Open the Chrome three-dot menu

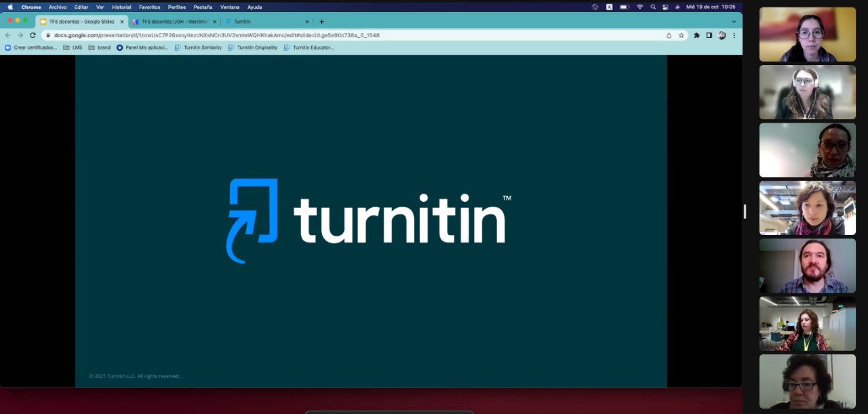pyautogui.click(x=734, y=35)
